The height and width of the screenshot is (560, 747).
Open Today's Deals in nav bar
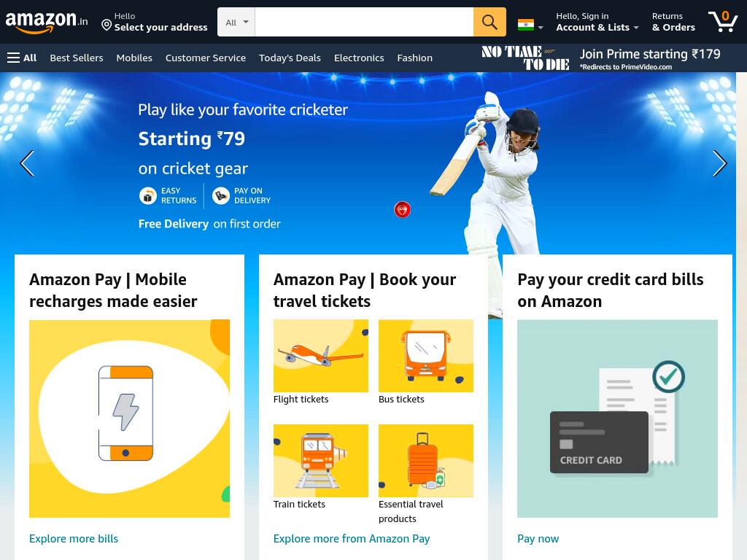click(x=290, y=58)
